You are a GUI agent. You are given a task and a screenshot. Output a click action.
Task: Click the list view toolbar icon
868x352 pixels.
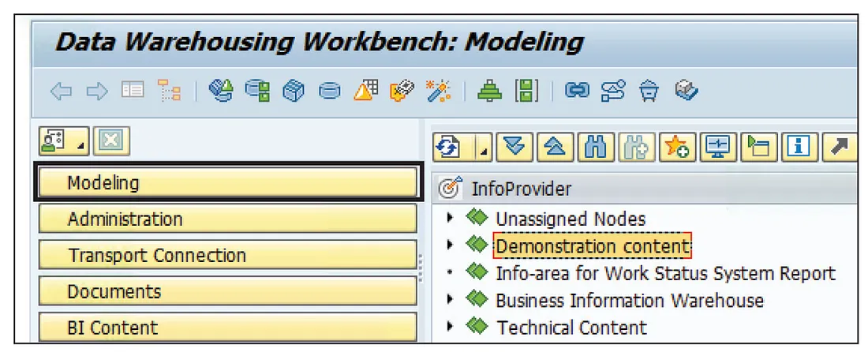point(133,90)
